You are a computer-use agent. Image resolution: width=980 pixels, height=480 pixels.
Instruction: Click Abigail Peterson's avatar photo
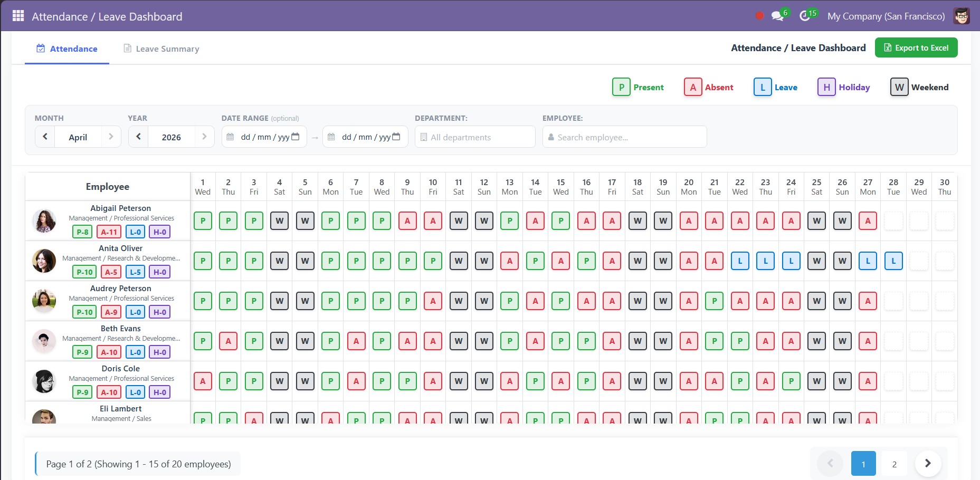(44, 220)
